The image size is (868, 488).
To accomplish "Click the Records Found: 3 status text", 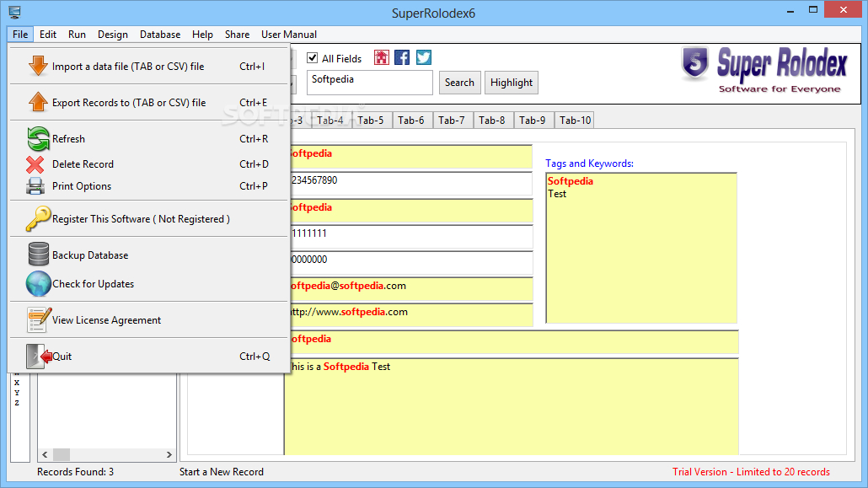I will [75, 472].
